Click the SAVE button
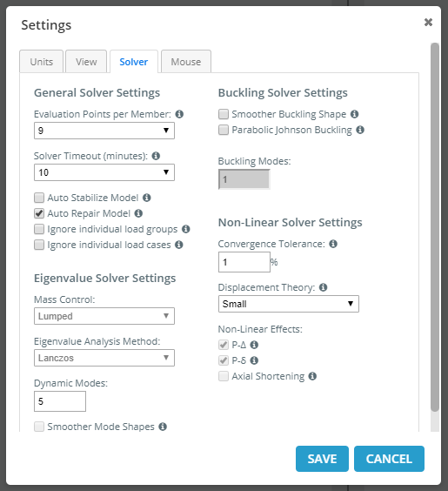The image size is (448, 491). [322, 459]
